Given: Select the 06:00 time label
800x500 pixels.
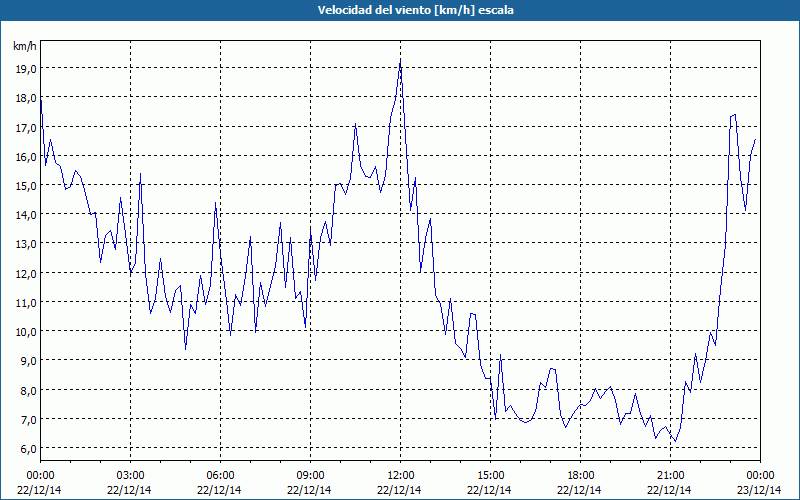Looking at the screenshot, I should click(220, 476).
